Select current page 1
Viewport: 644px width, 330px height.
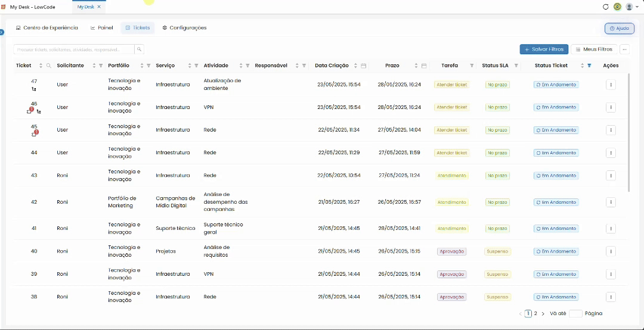point(528,313)
